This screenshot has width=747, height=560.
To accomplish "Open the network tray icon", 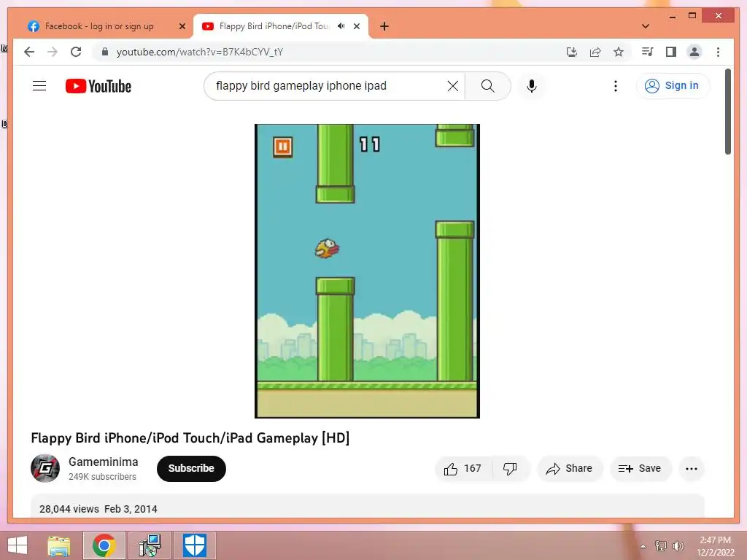I will tap(660, 545).
